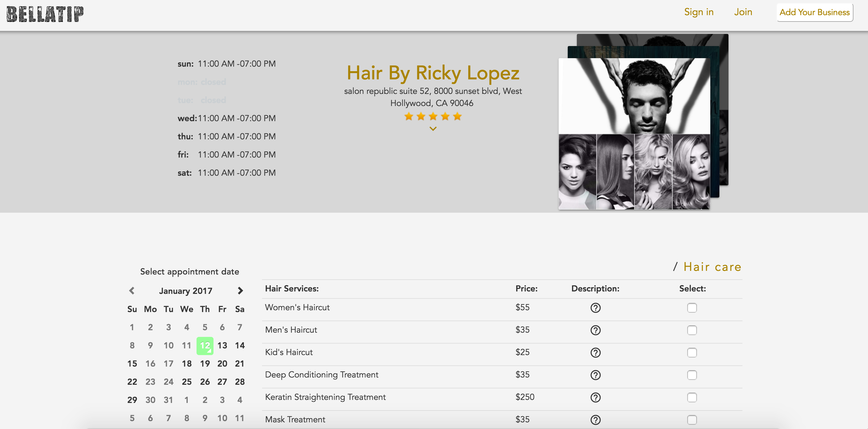868x429 pixels.
Task: Click the greyed mon closed row
Action: (202, 82)
